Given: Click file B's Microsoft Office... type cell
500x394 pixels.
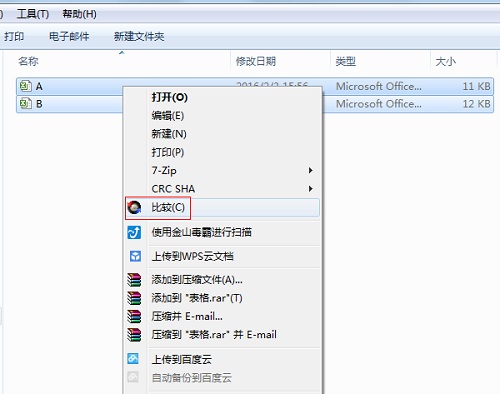Looking at the screenshot, I should pyautogui.click(x=379, y=104).
